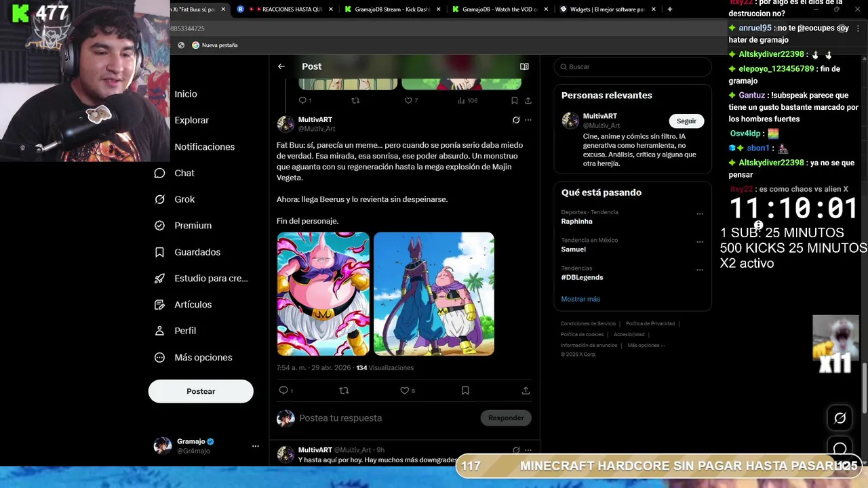Open Política de cookies link
The width and height of the screenshot is (868, 488).
582,335
